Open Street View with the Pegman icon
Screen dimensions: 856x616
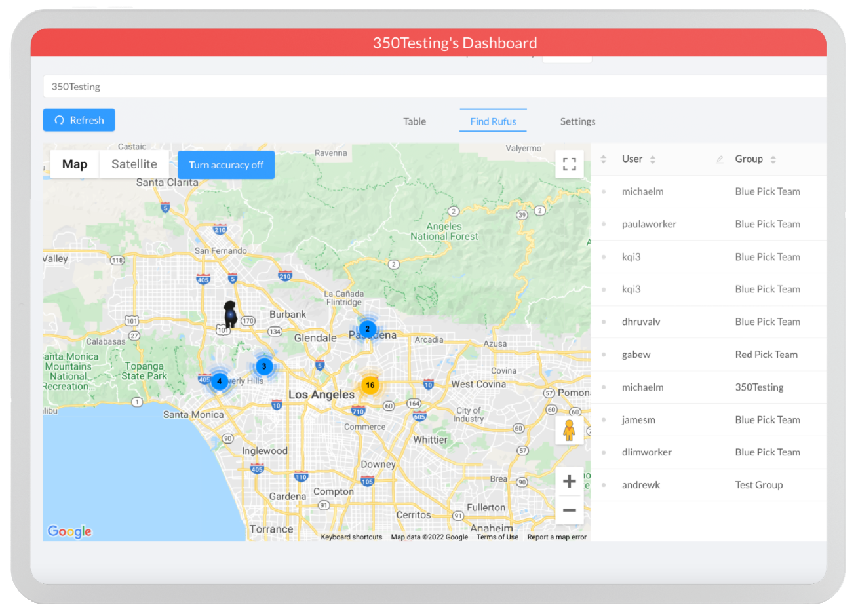pyautogui.click(x=569, y=429)
